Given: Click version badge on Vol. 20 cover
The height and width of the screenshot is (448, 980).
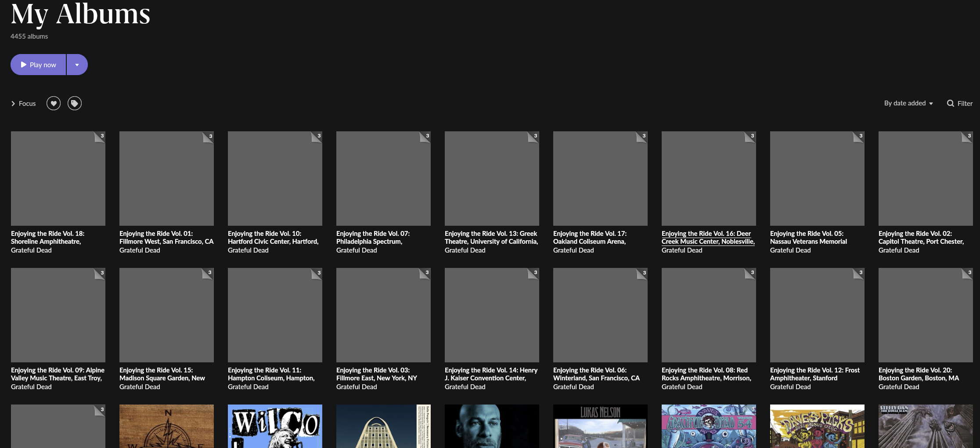Looking at the screenshot, I should pyautogui.click(x=968, y=273).
